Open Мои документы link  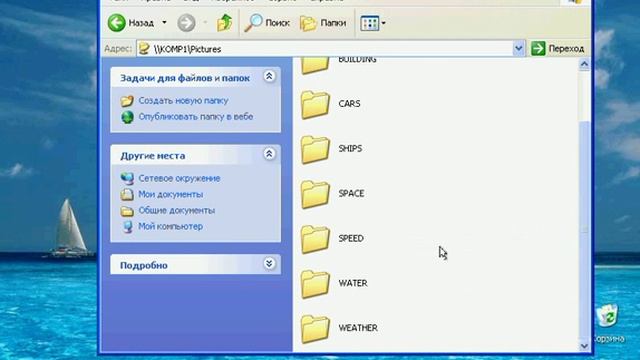click(171, 194)
